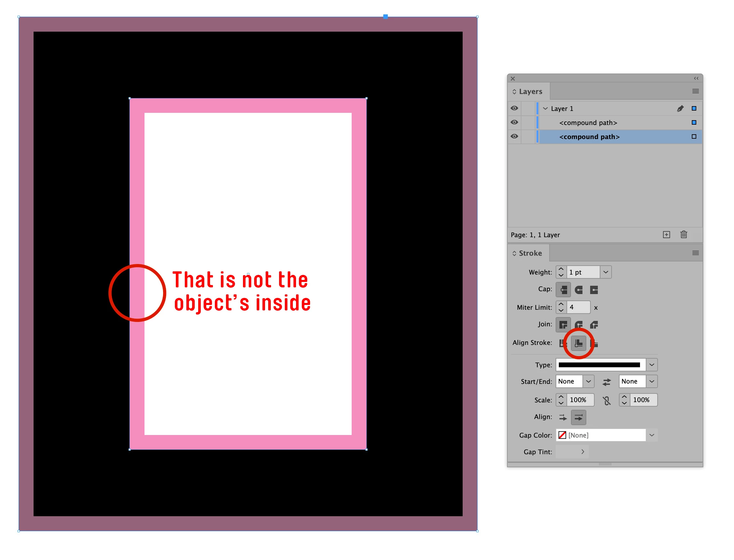Toggle the arrowhead scale link icon

[606, 400]
